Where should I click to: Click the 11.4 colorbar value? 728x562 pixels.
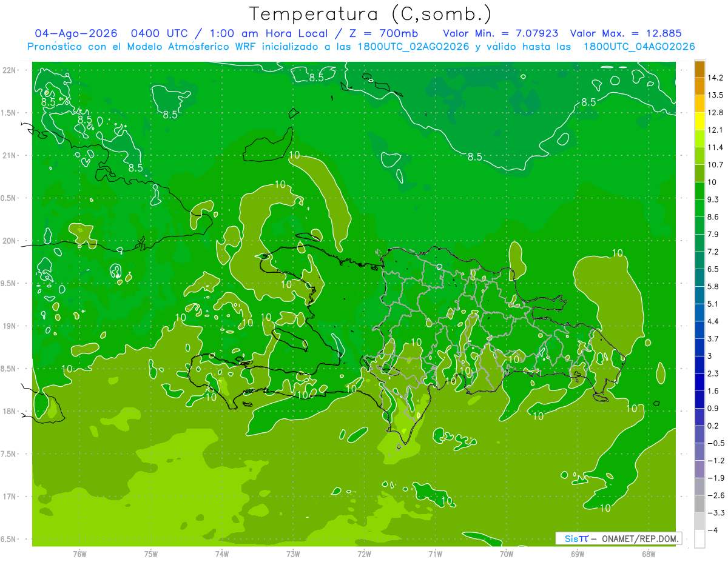[715, 147]
